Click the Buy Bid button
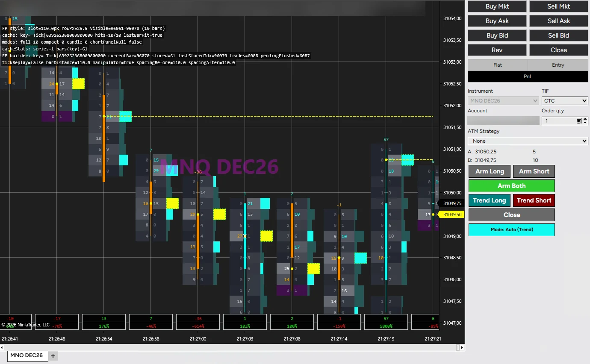 click(x=497, y=35)
